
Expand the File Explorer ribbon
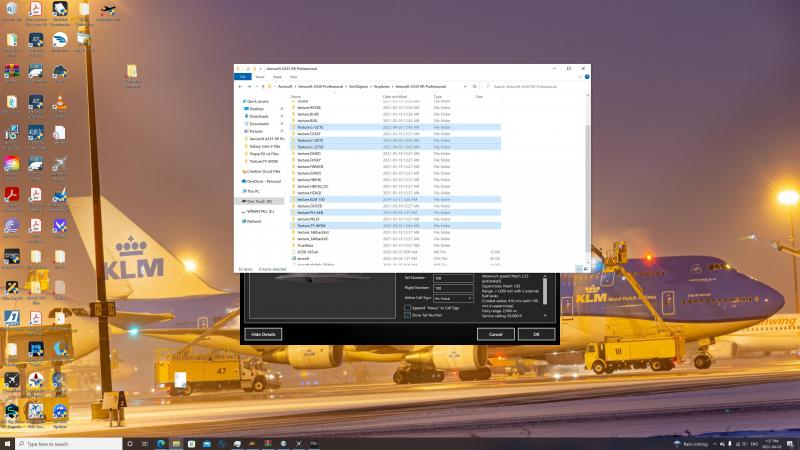tap(580, 77)
